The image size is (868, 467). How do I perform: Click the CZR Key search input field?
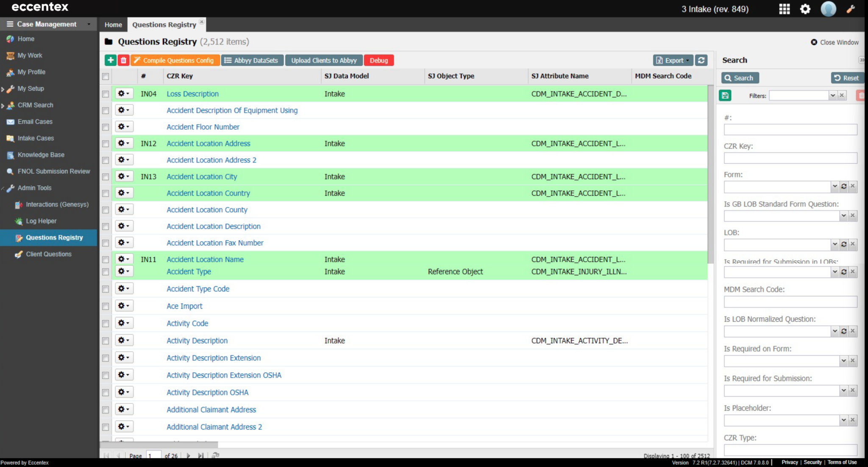pos(790,158)
